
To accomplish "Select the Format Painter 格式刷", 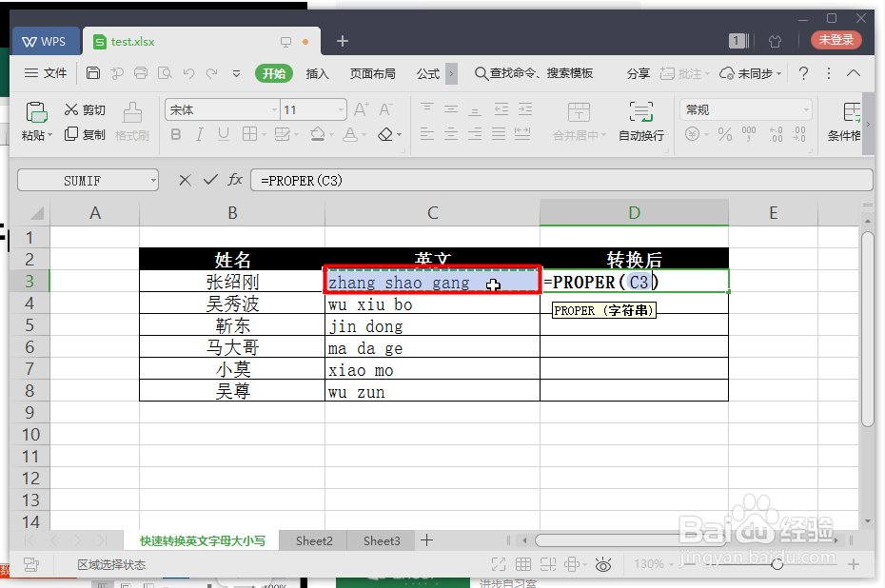I will point(132,121).
